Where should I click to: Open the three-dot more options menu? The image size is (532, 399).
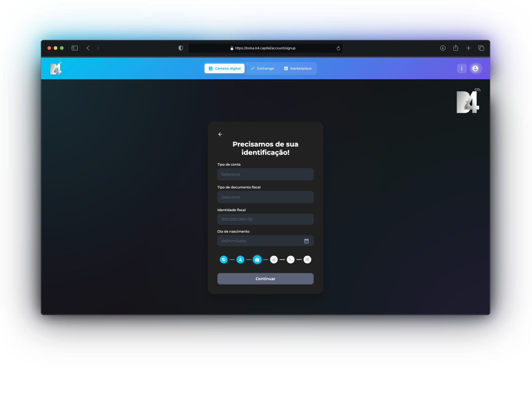pos(462,69)
